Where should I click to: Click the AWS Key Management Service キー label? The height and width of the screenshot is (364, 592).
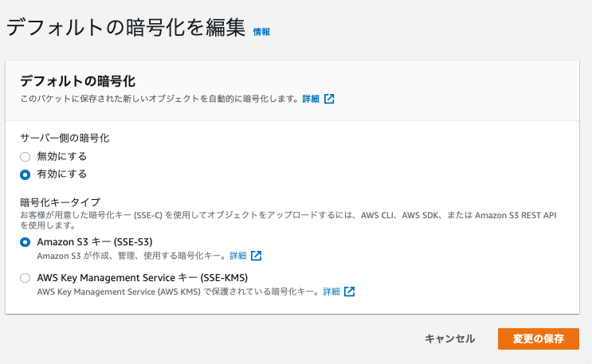tap(143, 278)
